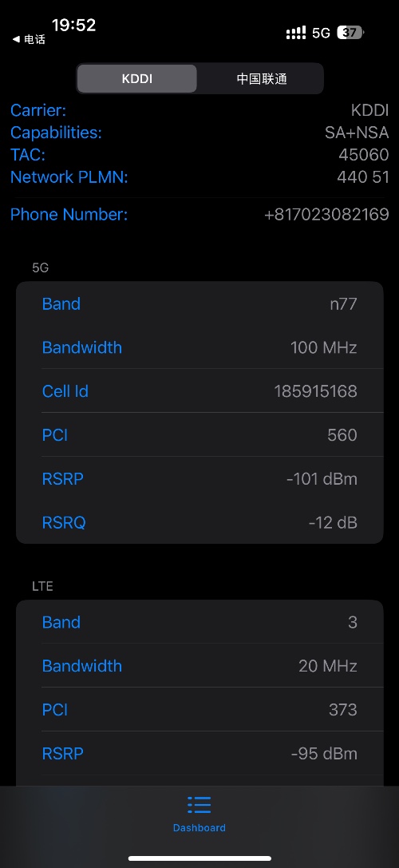Tap the Dashboard list icon
Screen dimensions: 399x868
pos(199,804)
